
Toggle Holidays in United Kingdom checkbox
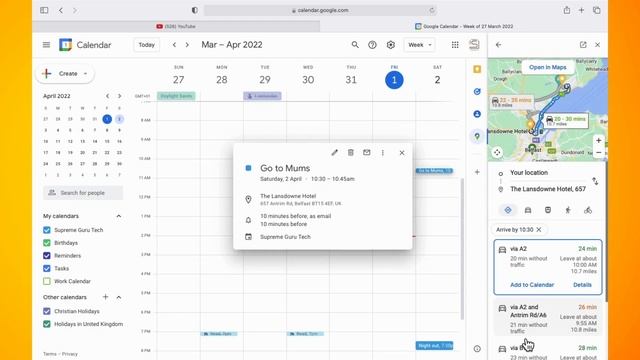pyautogui.click(x=47, y=324)
